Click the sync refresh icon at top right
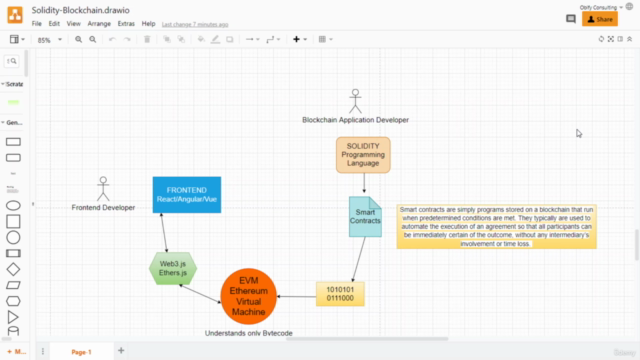 (x=601, y=39)
